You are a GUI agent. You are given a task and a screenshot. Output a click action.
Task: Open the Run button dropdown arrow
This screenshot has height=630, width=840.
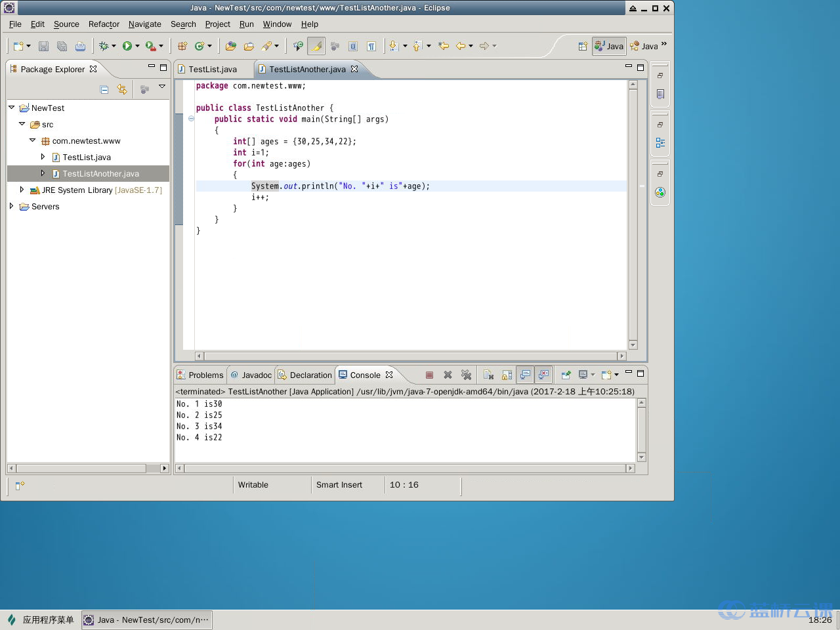click(x=137, y=46)
